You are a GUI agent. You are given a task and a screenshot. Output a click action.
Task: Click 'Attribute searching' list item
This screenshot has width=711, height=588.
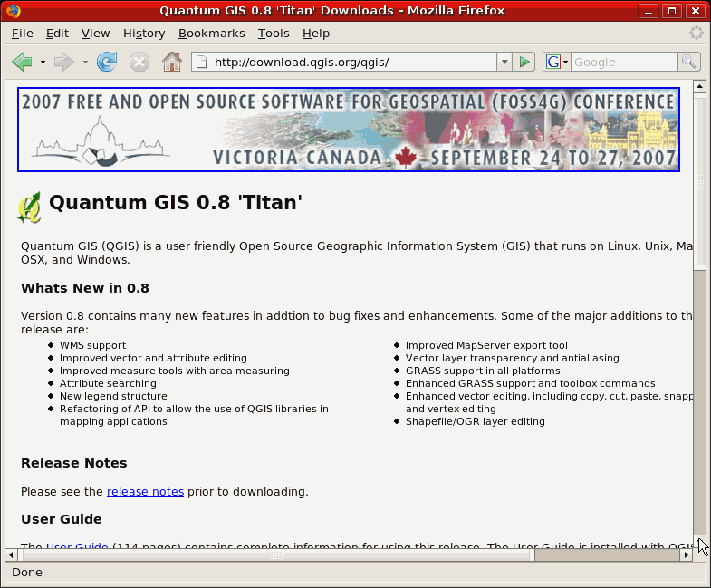coord(108,383)
